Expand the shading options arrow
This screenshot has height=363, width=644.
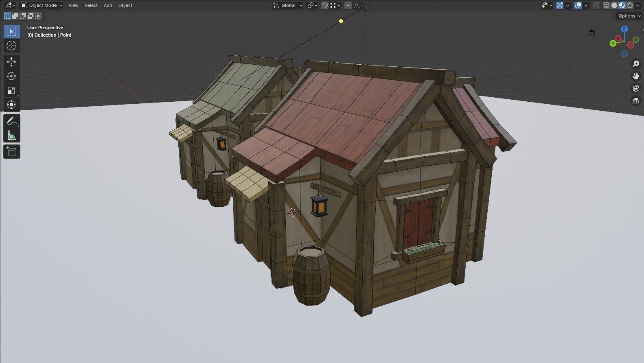coord(638,5)
